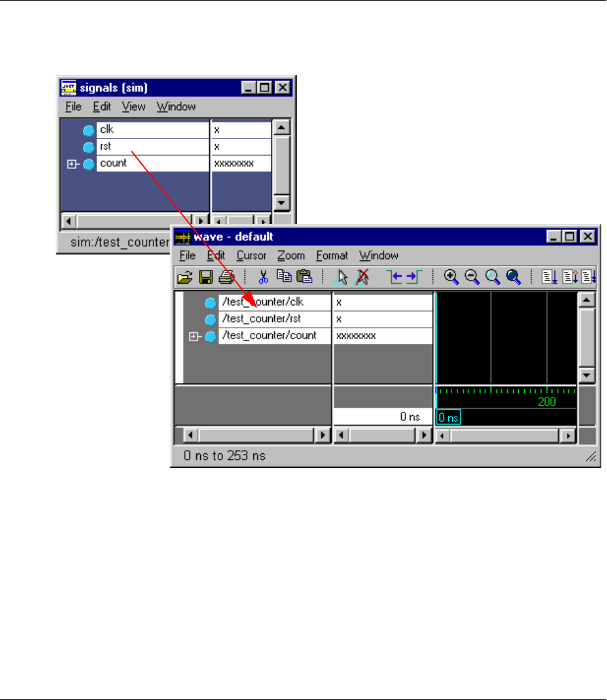Maximize the wave - default window
The height and width of the screenshot is (700, 607).
coord(569,236)
